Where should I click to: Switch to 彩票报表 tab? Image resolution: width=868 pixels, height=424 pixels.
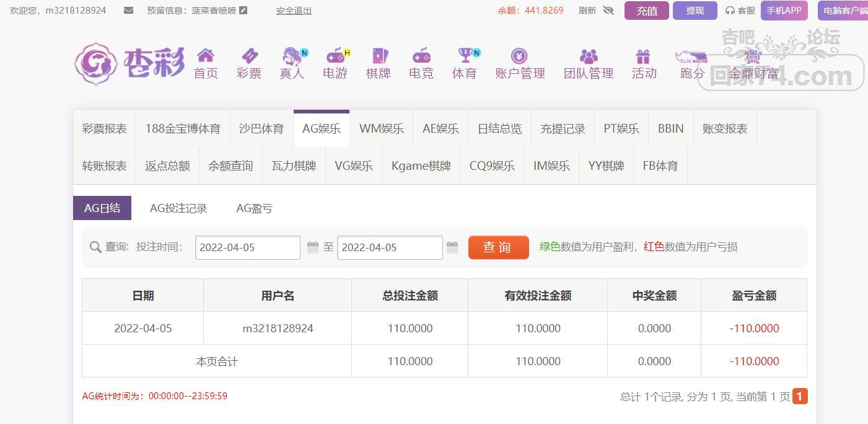[x=104, y=128]
